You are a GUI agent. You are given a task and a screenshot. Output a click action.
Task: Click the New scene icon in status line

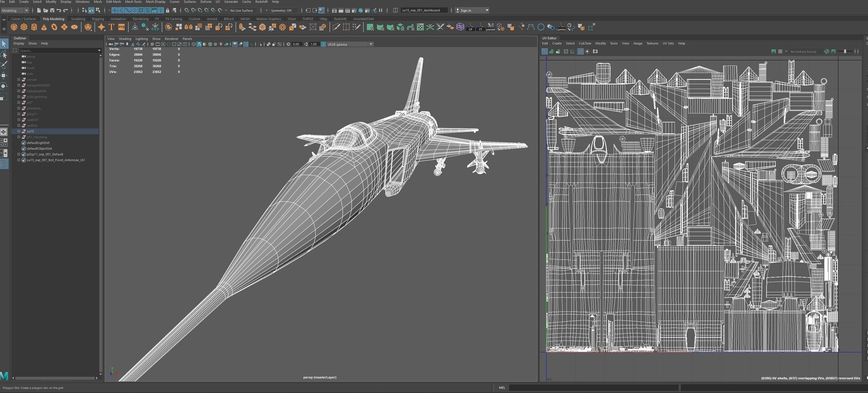coord(39,10)
